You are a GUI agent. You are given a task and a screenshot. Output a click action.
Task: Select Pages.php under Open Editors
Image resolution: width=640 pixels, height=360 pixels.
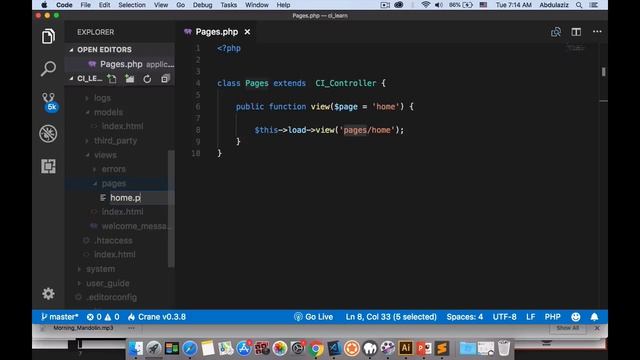pos(121,64)
